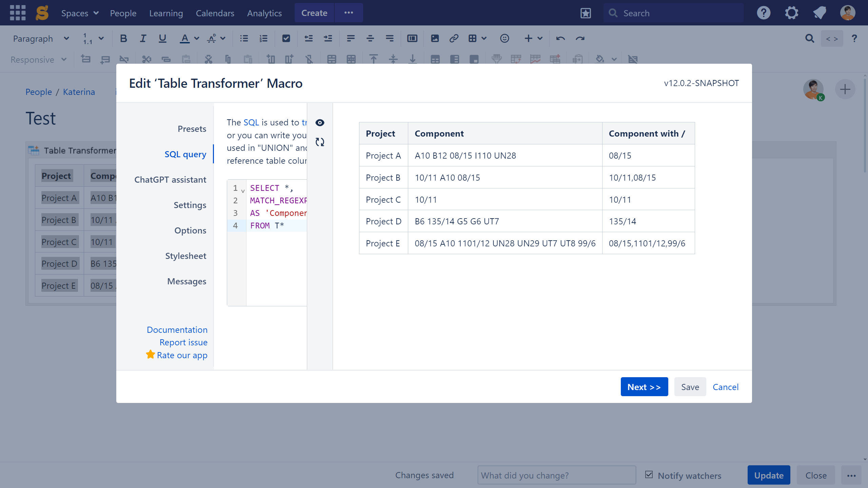This screenshot has height=488, width=868.
Task: Click the Next >> button
Action: pyautogui.click(x=644, y=387)
